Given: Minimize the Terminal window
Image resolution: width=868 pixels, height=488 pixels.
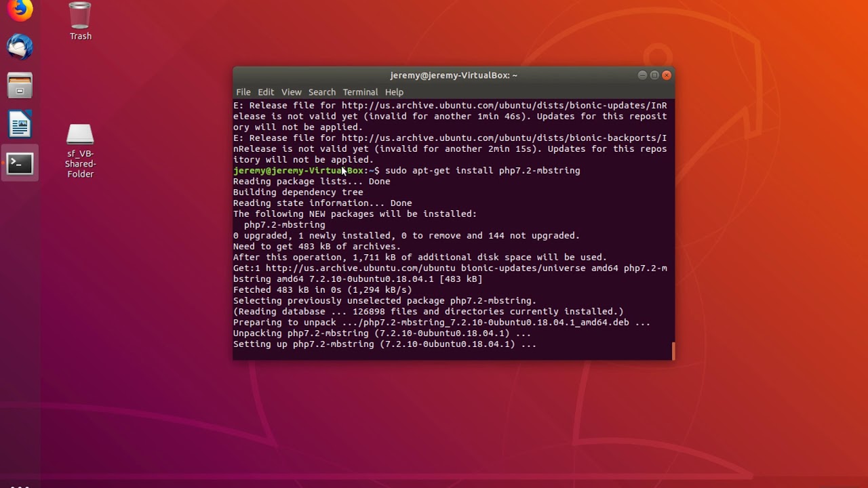Looking at the screenshot, I should [x=642, y=75].
